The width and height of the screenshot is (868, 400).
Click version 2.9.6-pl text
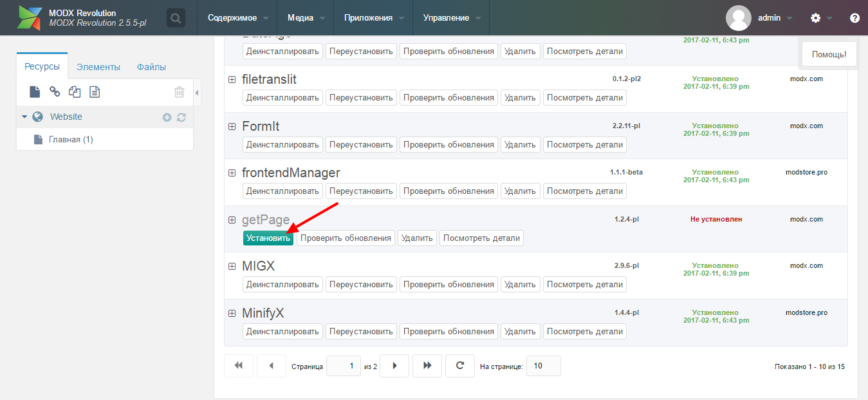pyautogui.click(x=627, y=265)
